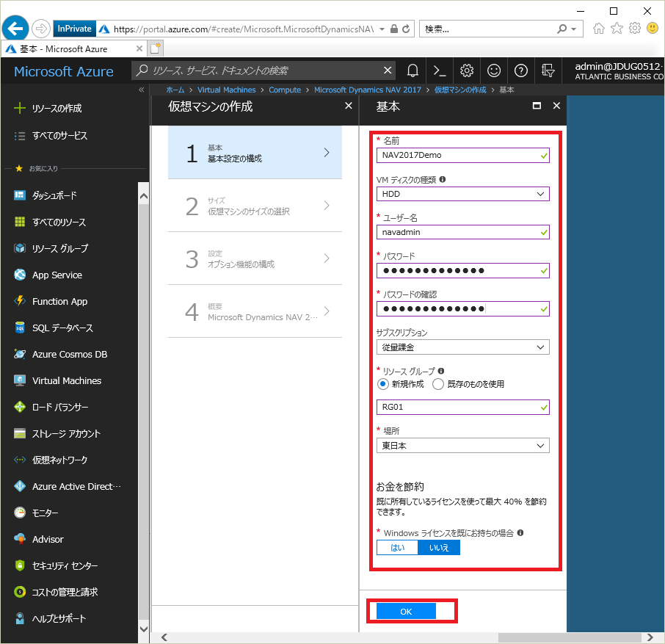Choose はい for Windows license
The height and width of the screenshot is (644, 665).
point(397,548)
